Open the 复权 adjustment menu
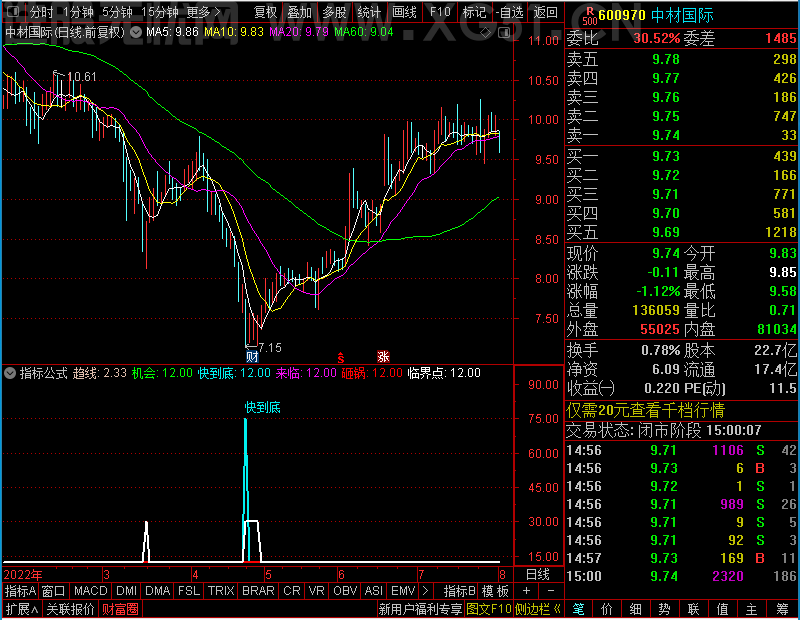 pos(266,12)
